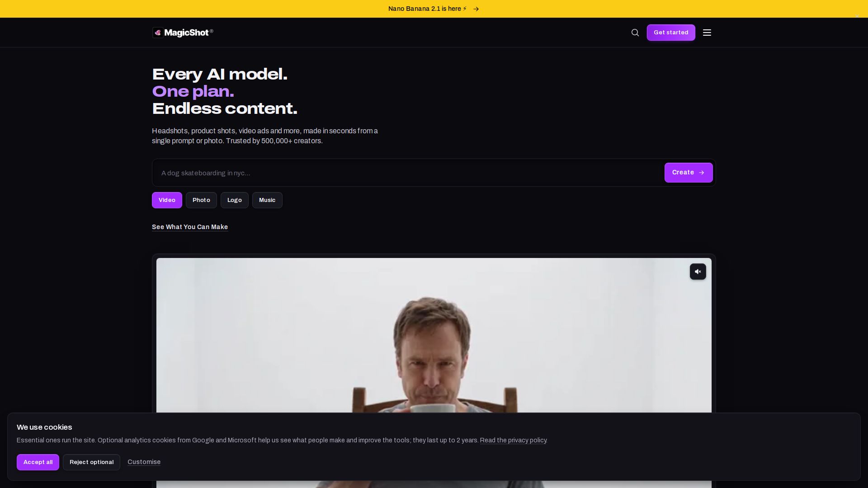Click the arrow icon in the yellow banner

pyautogui.click(x=476, y=9)
